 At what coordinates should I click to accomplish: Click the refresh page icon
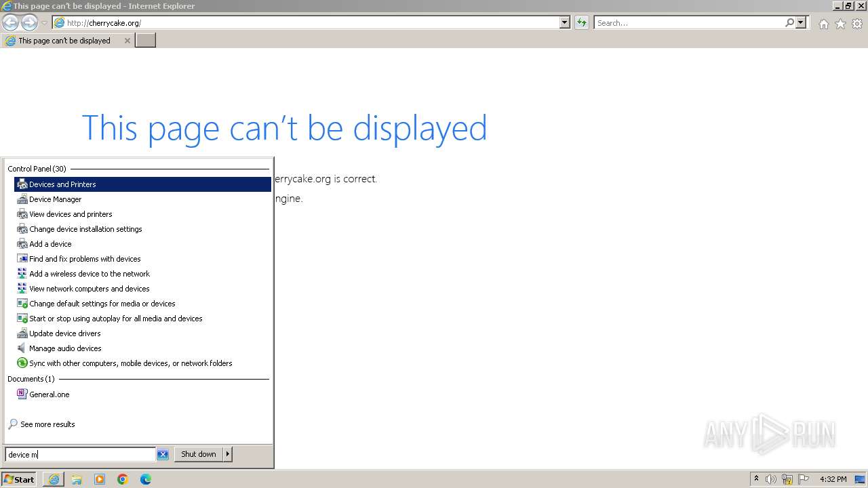[x=581, y=22]
